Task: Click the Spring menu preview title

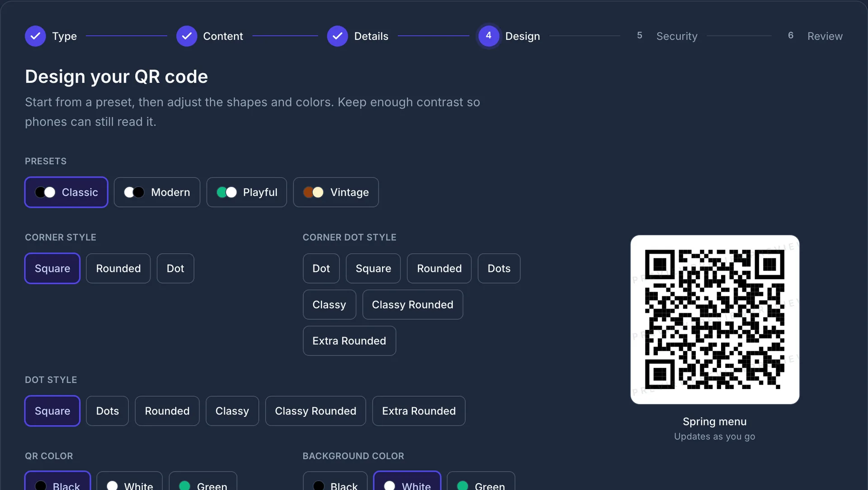Action: click(x=715, y=422)
